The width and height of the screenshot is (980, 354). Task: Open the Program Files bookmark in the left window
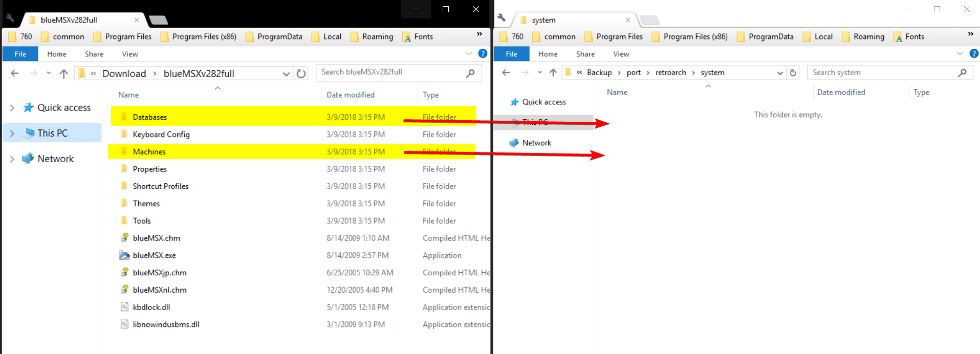click(122, 37)
